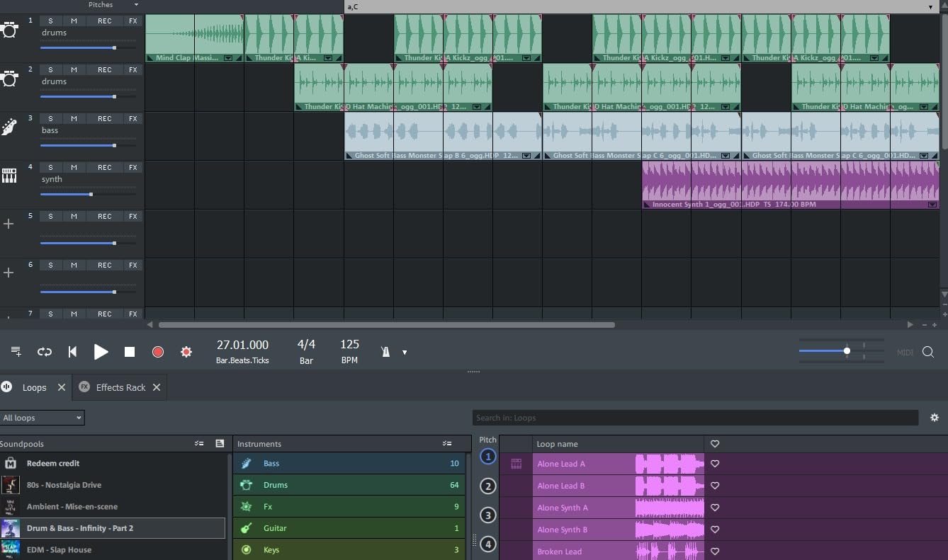This screenshot has width=948, height=560.
Task: Open the search magnifier icon in transport bar
Action: tap(928, 352)
